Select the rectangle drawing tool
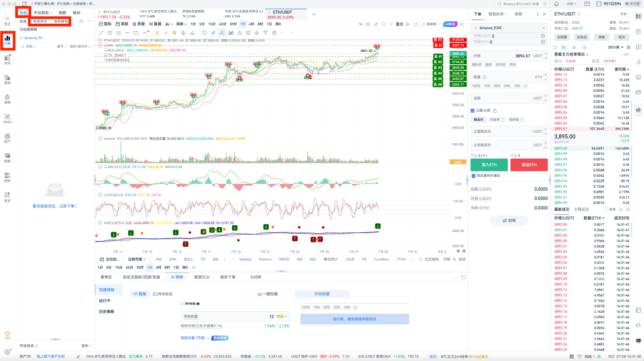This screenshot has width=644, height=361. click(136, 33)
